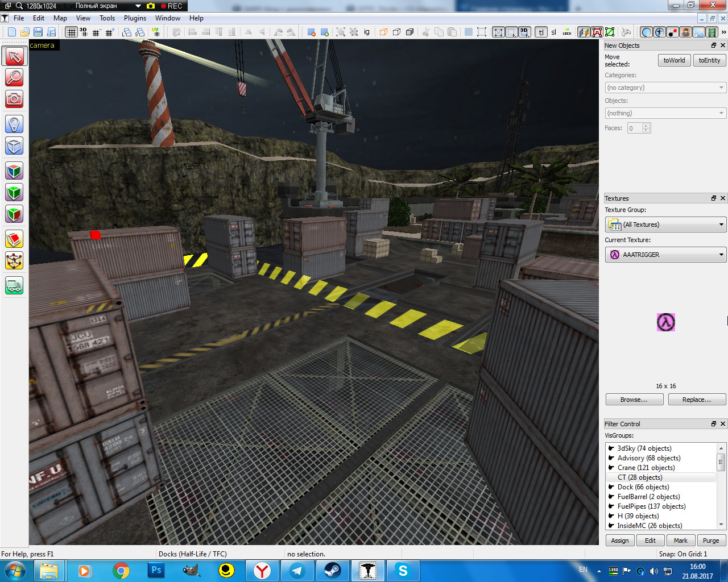Open the Tools menu

pyautogui.click(x=107, y=18)
